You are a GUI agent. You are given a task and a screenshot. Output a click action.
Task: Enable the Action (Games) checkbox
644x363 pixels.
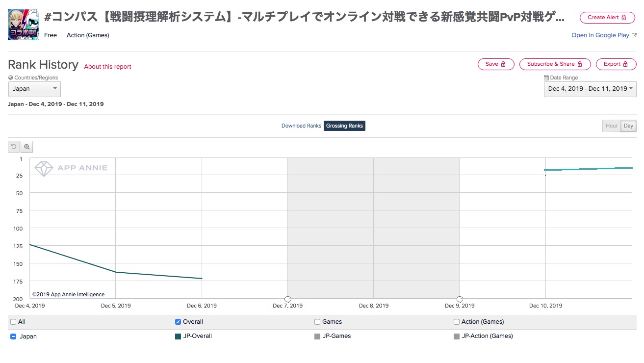(x=457, y=322)
